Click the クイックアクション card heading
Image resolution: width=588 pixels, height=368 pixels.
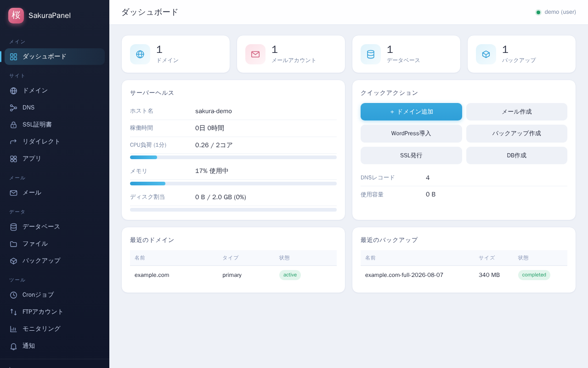point(389,93)
